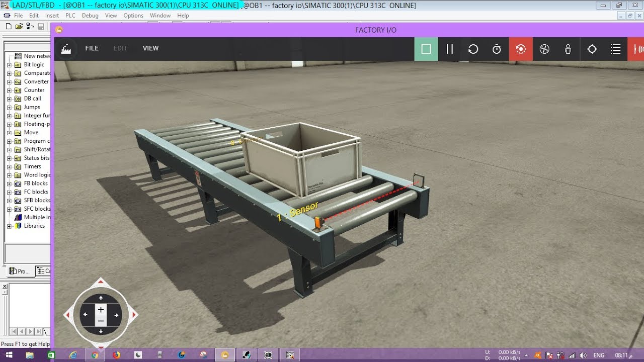
Task: Expand the Converter folder
Action: [9, 82]
